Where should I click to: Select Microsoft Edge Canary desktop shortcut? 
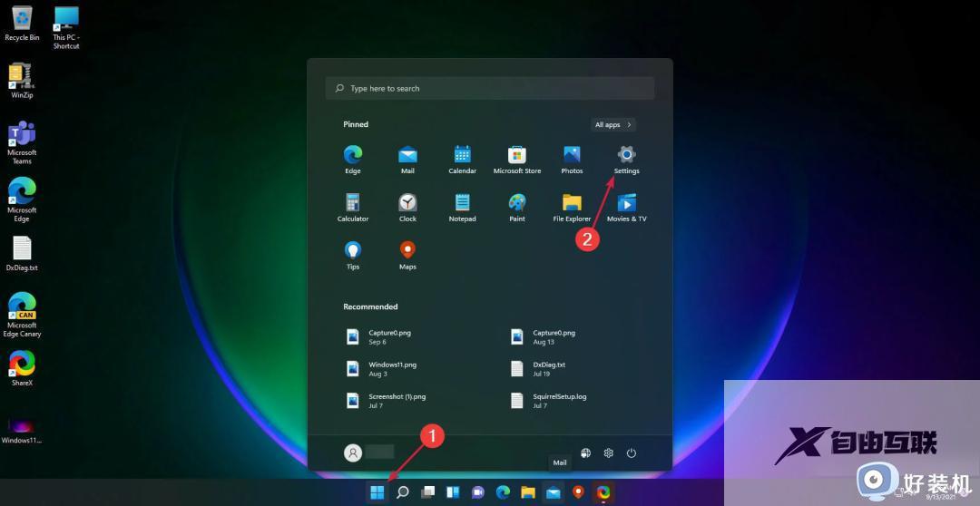click(x=22, y=315)
